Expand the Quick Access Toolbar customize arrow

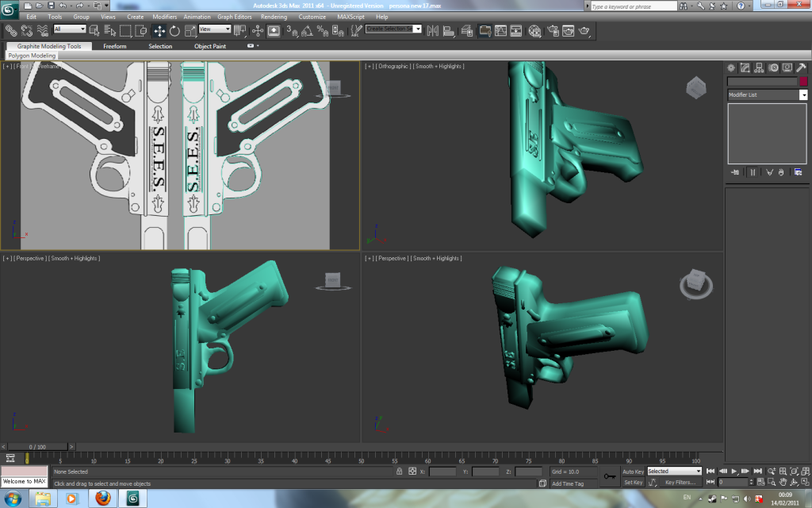tap(107, 6)
